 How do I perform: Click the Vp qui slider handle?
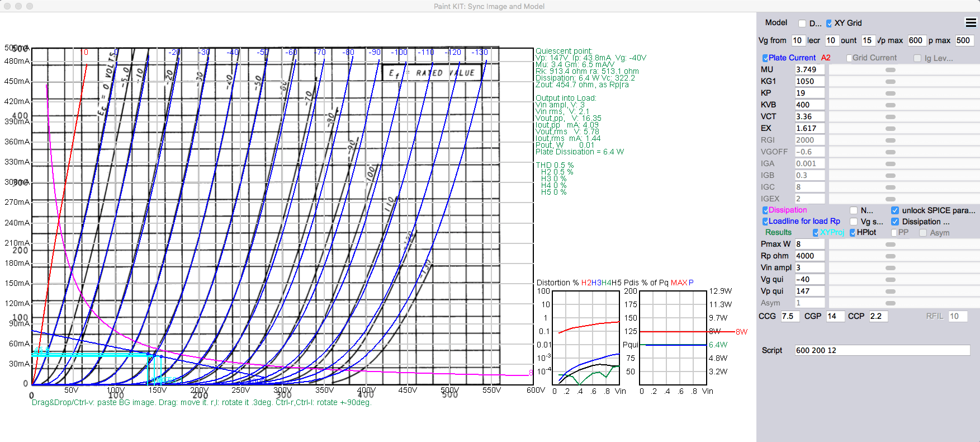[x=891, y=291]
